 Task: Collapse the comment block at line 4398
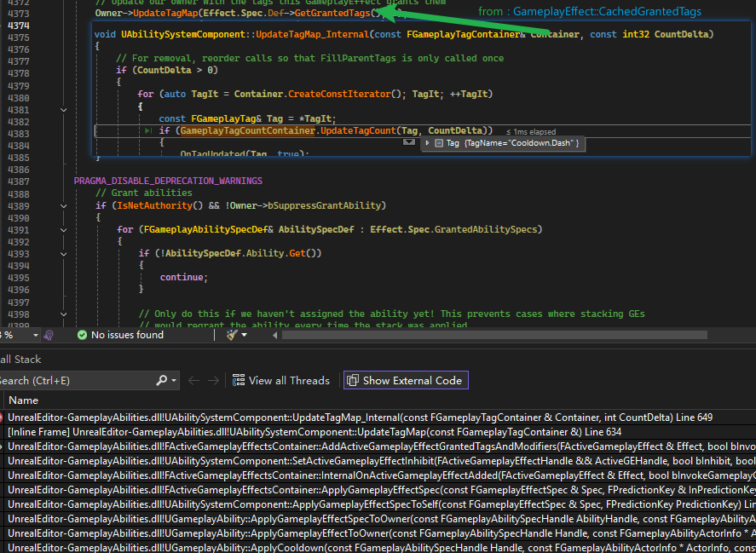64,314
